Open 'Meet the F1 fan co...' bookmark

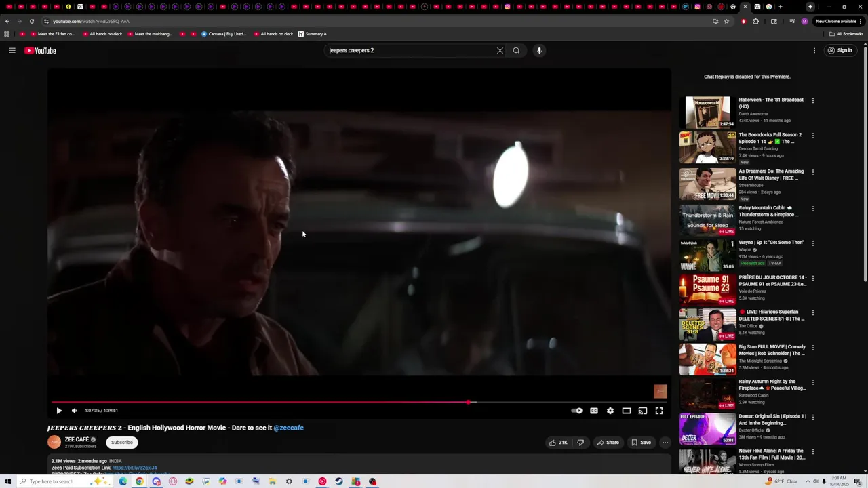click(52, 34)
